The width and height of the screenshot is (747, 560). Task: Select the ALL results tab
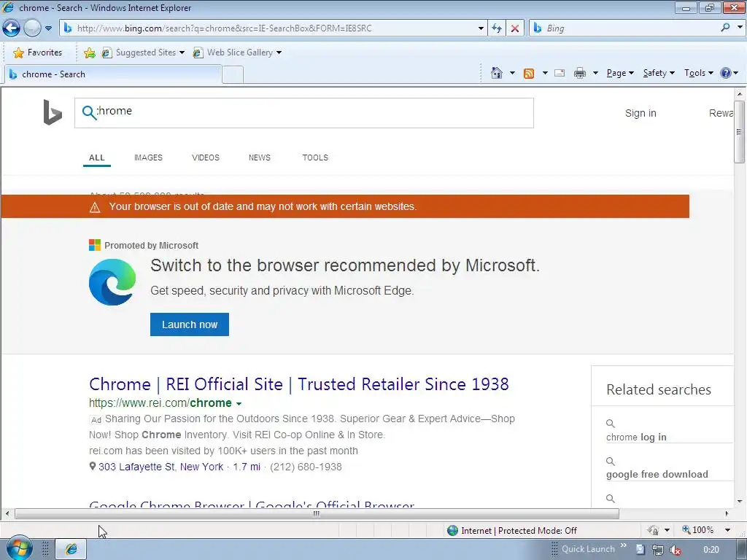[x=97, y=157]
